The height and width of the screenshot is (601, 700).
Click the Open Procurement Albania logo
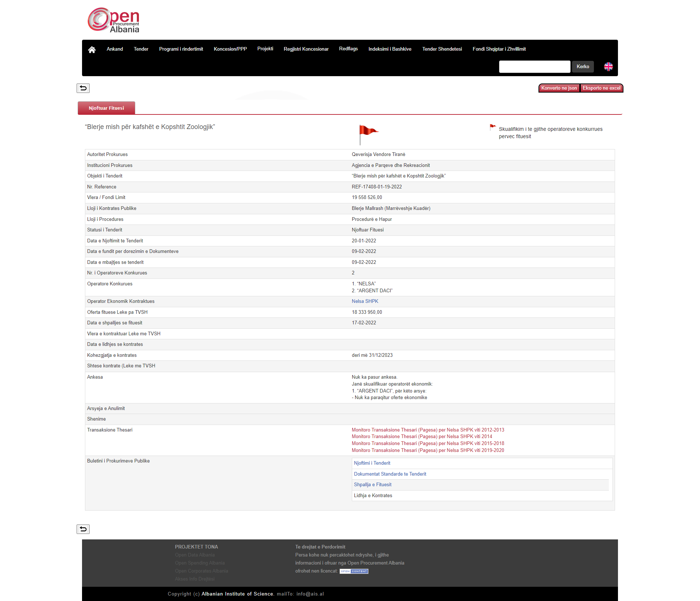114,20
